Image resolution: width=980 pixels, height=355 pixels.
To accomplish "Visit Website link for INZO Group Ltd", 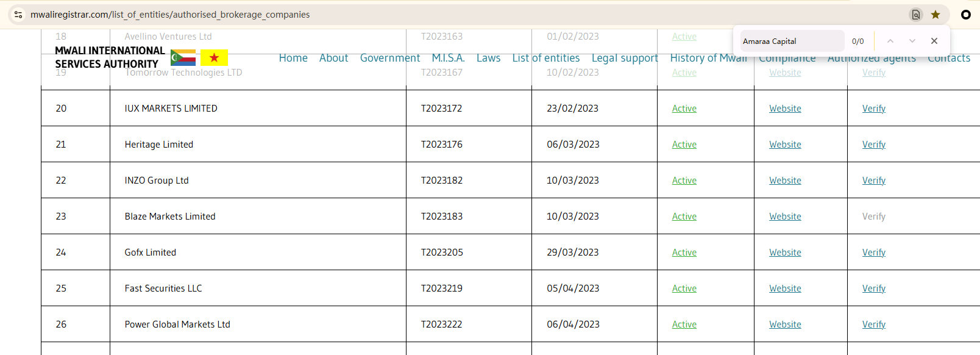I will [785, 181].
